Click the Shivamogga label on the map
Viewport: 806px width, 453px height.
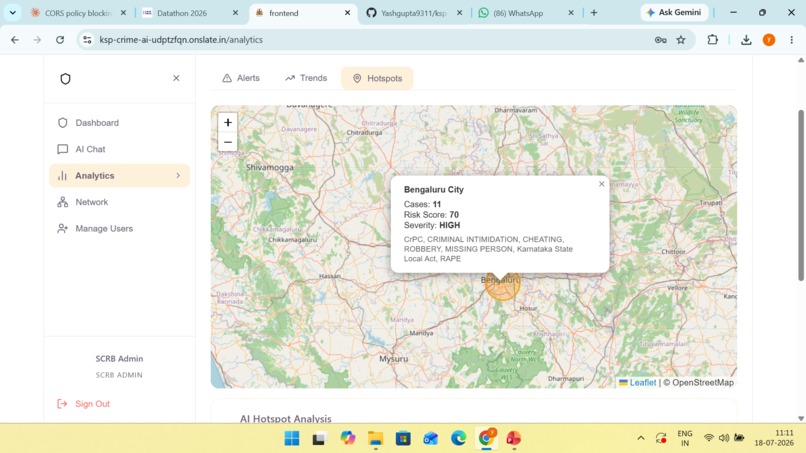[x=270, y=168]
